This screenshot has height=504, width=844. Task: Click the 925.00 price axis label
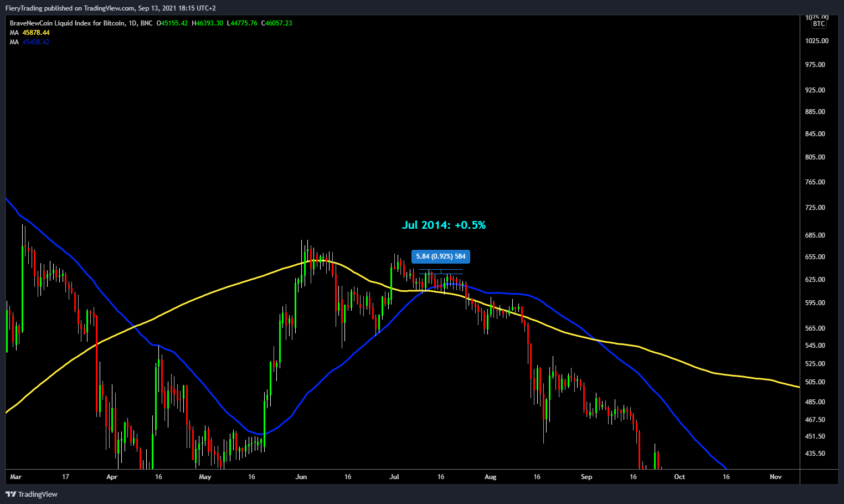815,90
